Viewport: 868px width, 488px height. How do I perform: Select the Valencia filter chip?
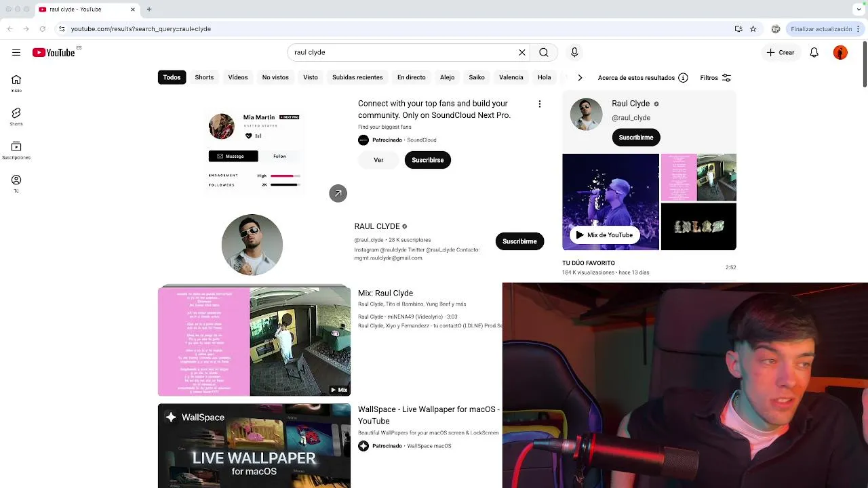(511, 77)
